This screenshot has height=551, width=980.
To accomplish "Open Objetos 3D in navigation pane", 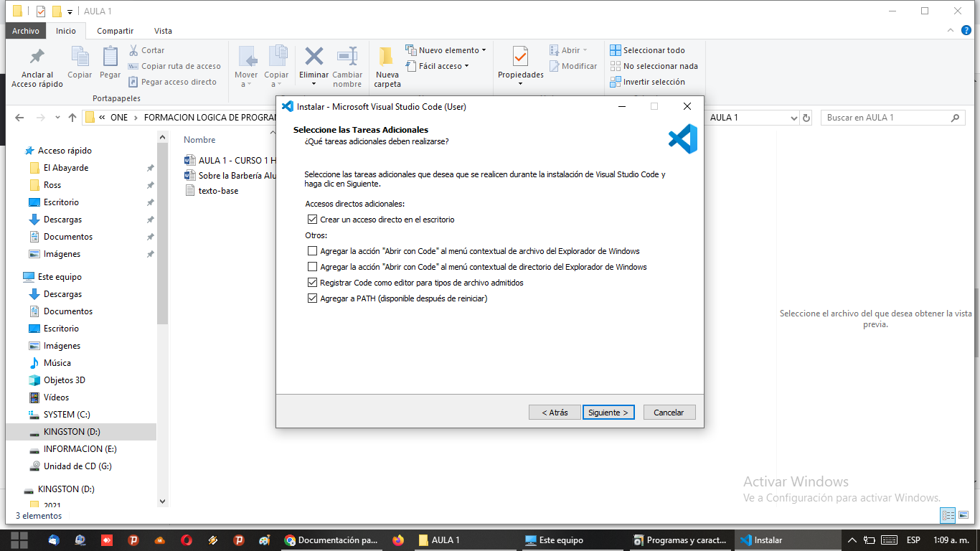I will click(x=65, y=380).
